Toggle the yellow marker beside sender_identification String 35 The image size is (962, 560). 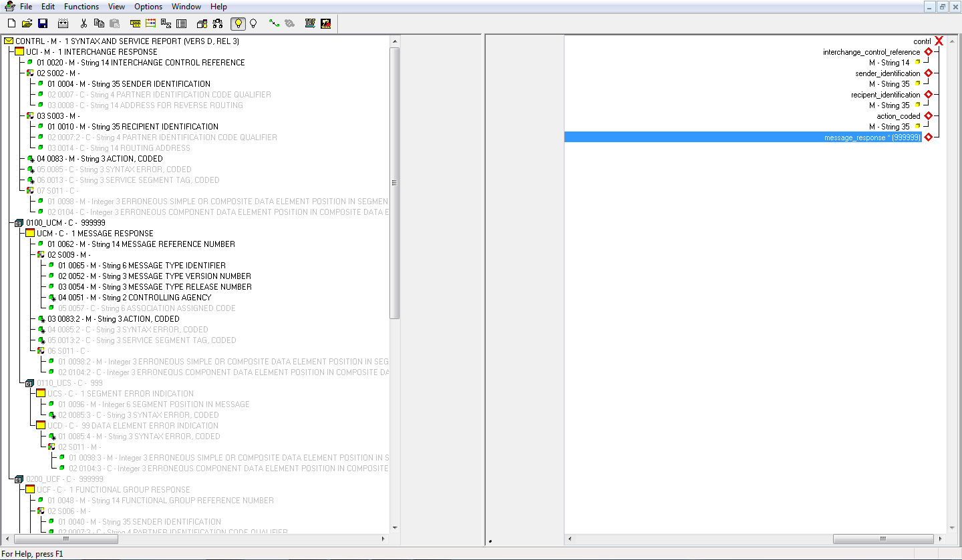918,83
